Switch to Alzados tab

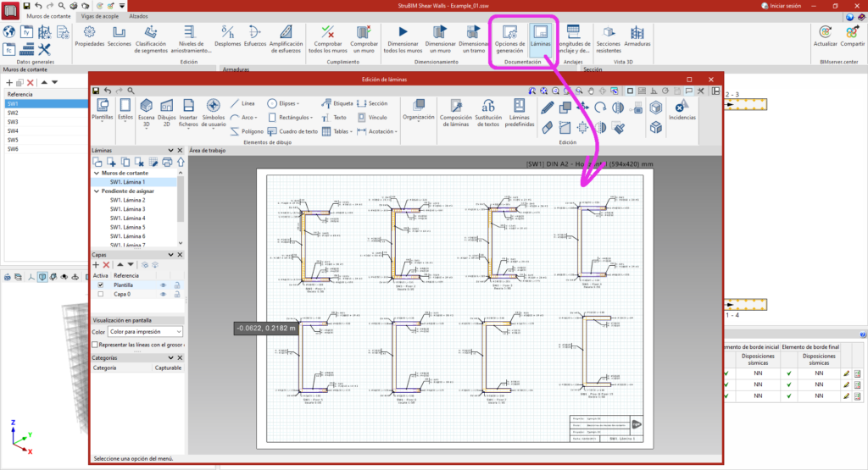tap(138, 17)
